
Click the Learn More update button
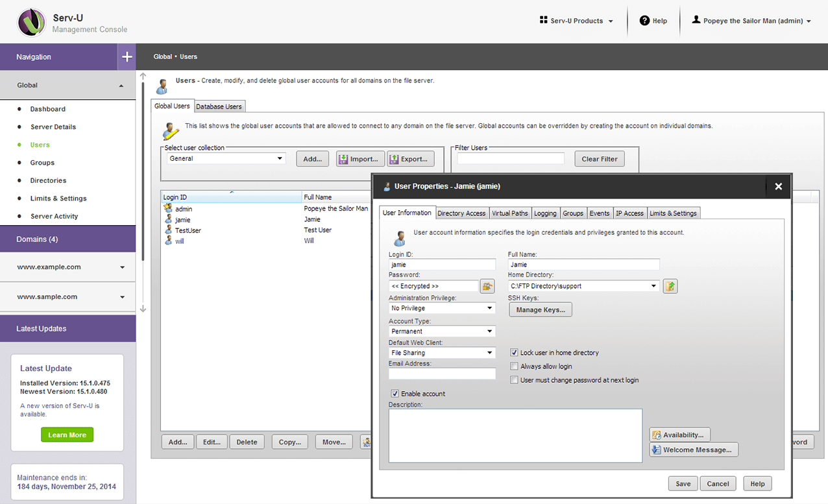(x=67, y=435)
